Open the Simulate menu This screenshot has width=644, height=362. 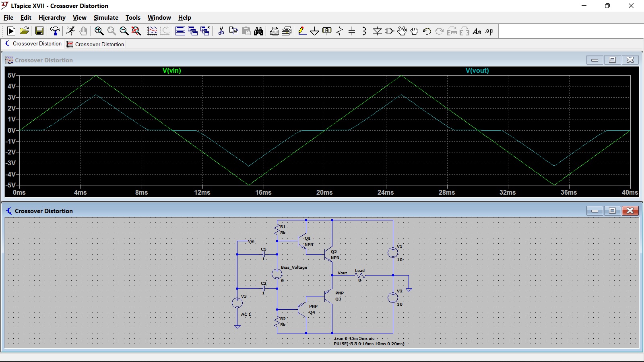click(106, 18)
